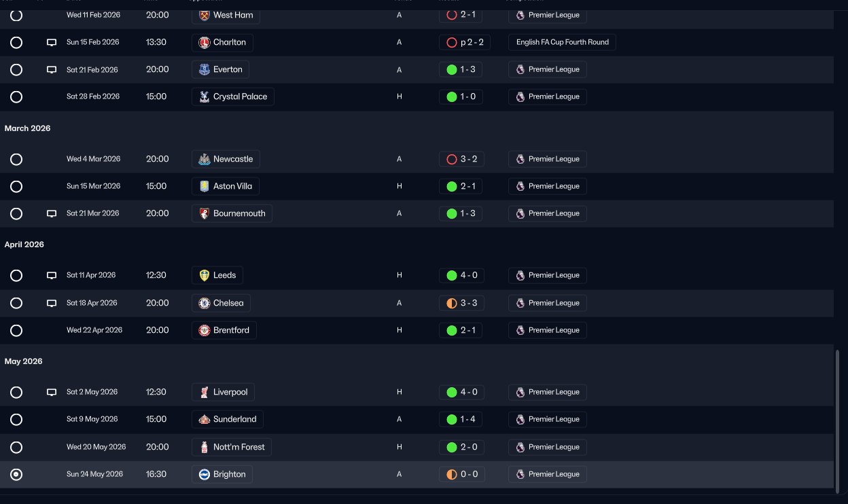Select the Aston Villa fixture radio button
The image size is (848, 504).
pyautogui.click(x=16, y=186)
